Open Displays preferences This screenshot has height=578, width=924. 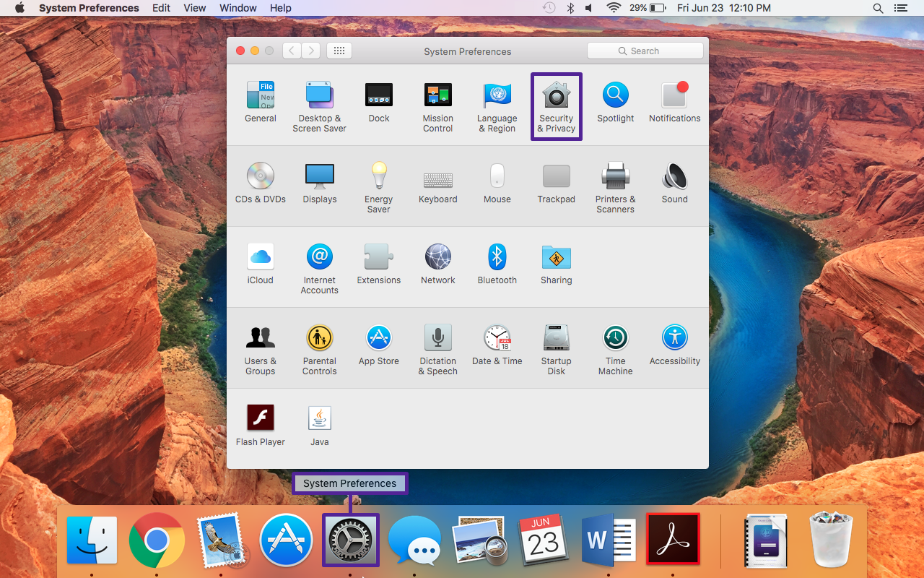tap(320, 184)
